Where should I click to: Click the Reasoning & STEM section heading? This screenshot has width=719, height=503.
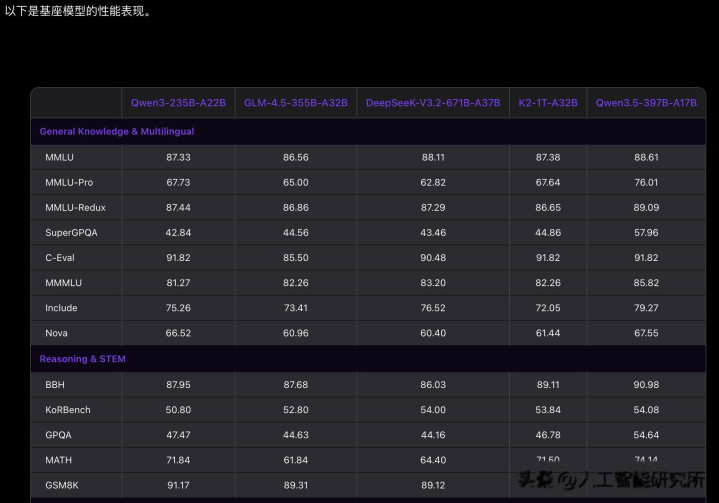click(x=83, y=358)
